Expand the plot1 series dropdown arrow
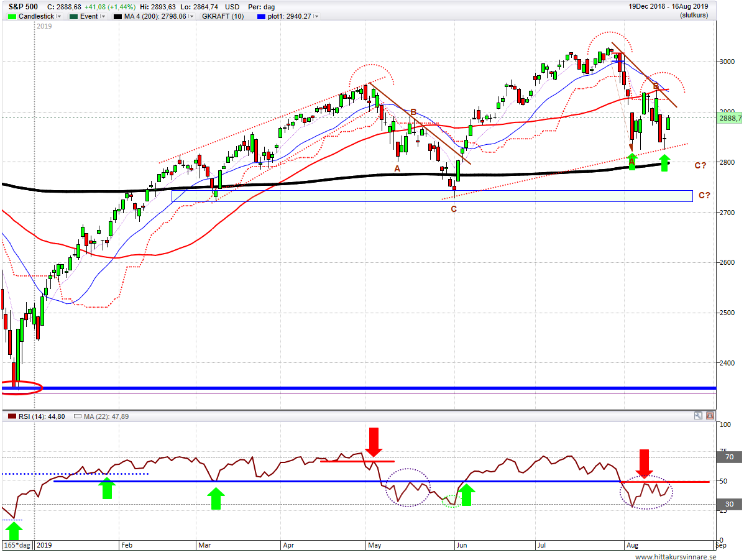The width and height of the screenshot is (744, 560). 316,16
